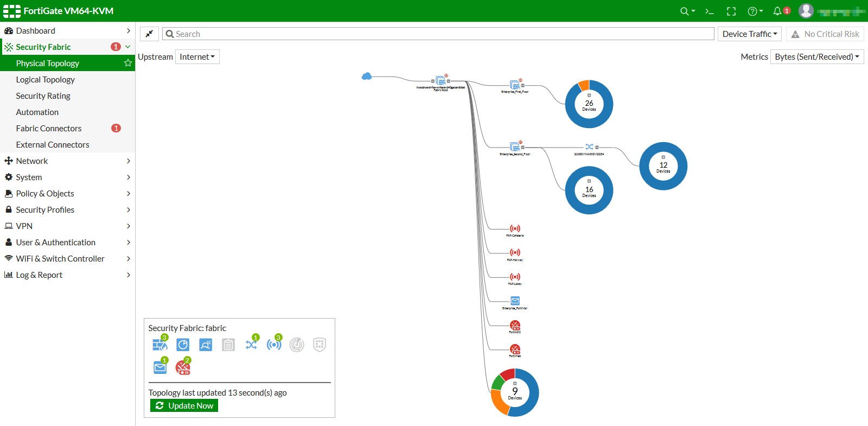The width and height of the screenshot is (868, 426).
Task: Collapse the Enterprise_First_Floor branch
Action: [x=522, y=85]
